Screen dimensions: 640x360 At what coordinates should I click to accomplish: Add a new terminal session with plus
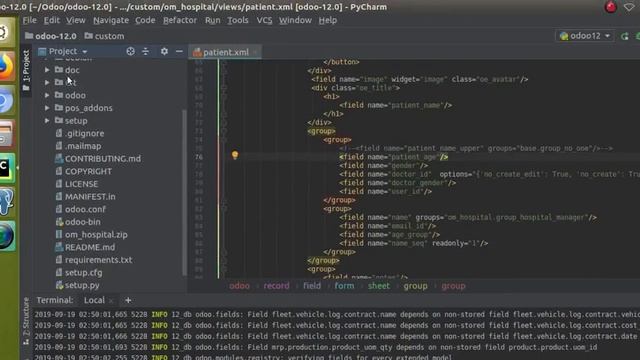click(x=128, y=300)
